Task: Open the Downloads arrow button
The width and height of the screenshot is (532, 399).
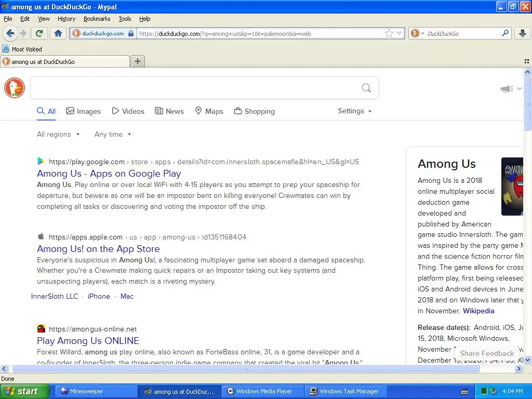Action: [x=523, y=33]
